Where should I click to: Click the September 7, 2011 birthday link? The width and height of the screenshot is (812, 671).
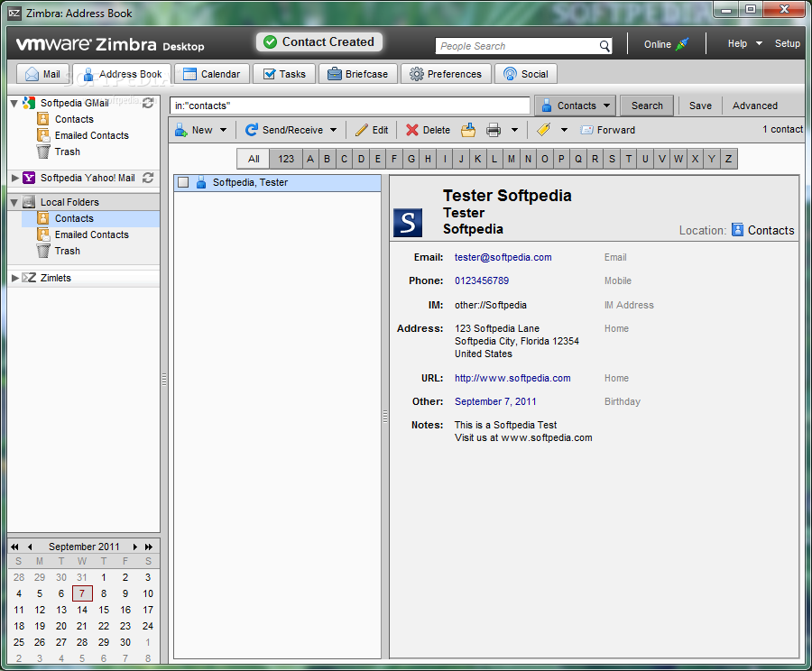(495, 401)
